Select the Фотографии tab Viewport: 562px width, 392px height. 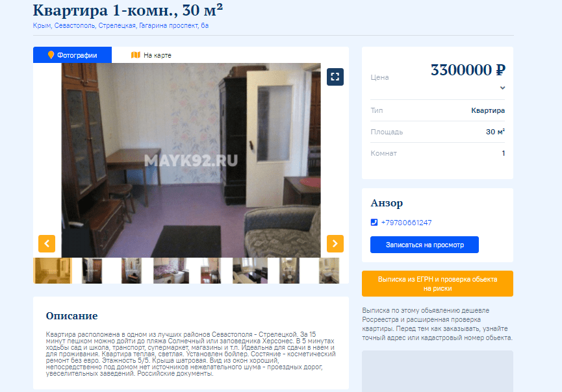pos(72,55)
